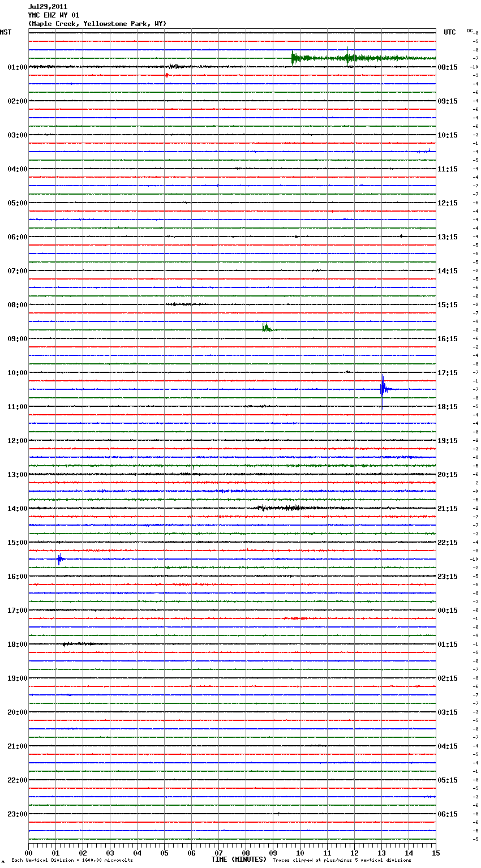The image size is (481, 868).
Task: Click the MST timezone header
Action: tap(6, 32)
